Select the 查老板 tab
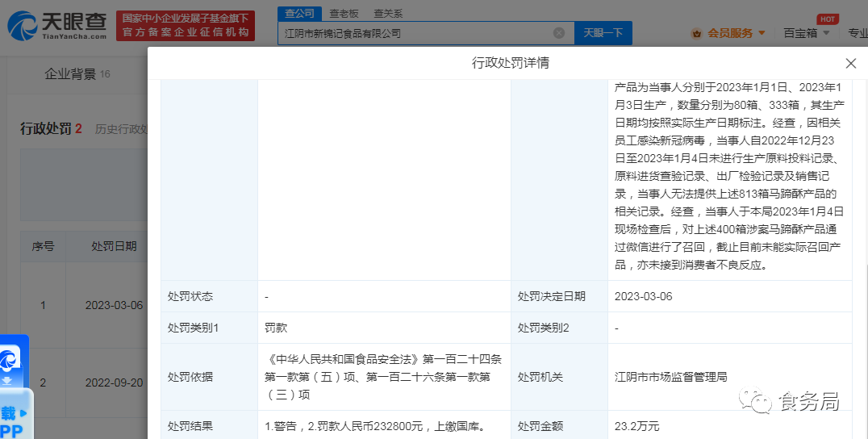The image size is (868, 439). tap(344, 13)
